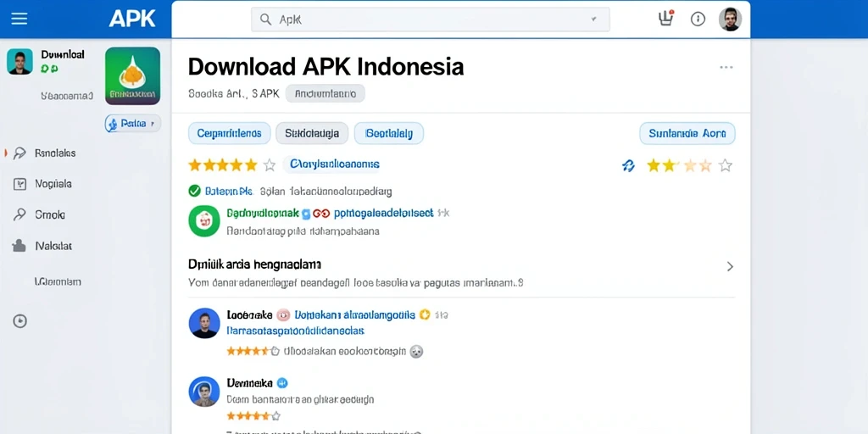Open reviewer 'Dannoika' avatar
The image size is (868, 434).
click(x=204, y=392)
